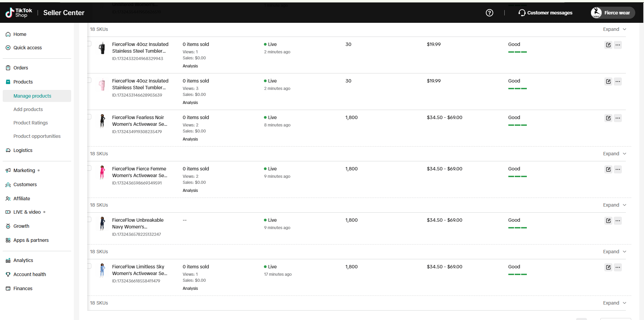Open Analysis for black 40oz Tumbler

click(x=190, y=66)
